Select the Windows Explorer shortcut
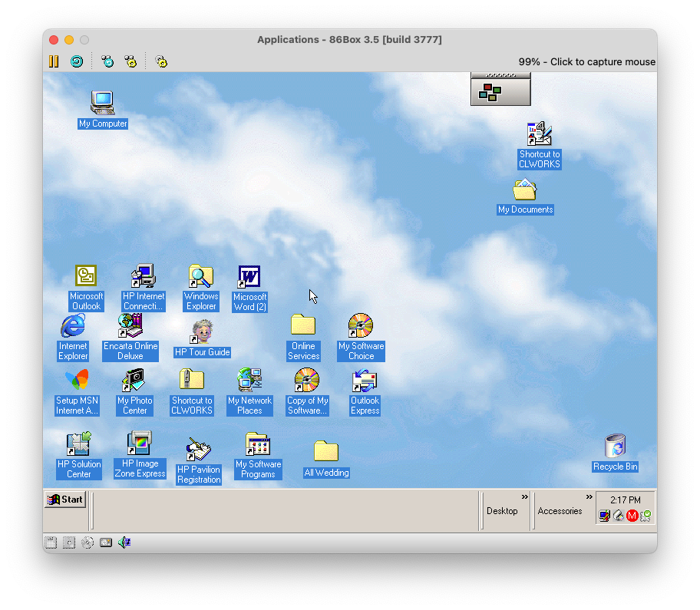The image size is (700, 610). pos(201,289)
